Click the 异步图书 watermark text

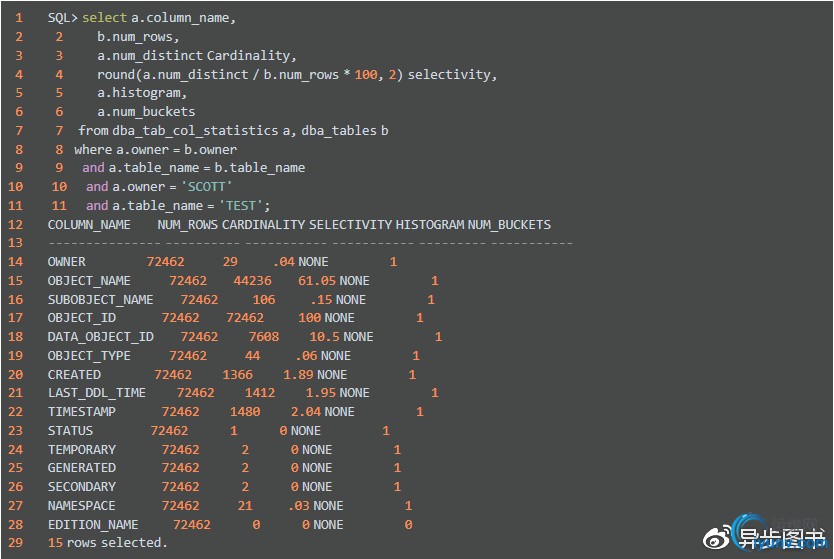pyautogui.click(x=781, y=538)
